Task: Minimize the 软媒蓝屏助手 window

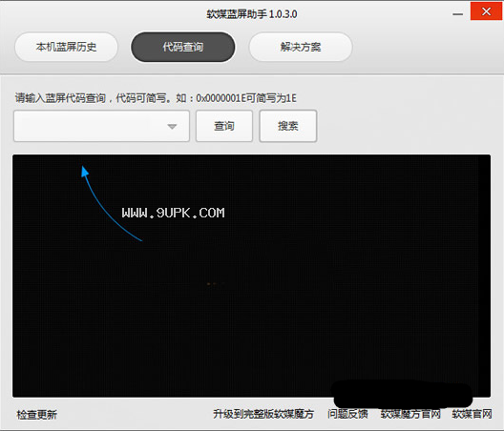Action: (458, 14)
